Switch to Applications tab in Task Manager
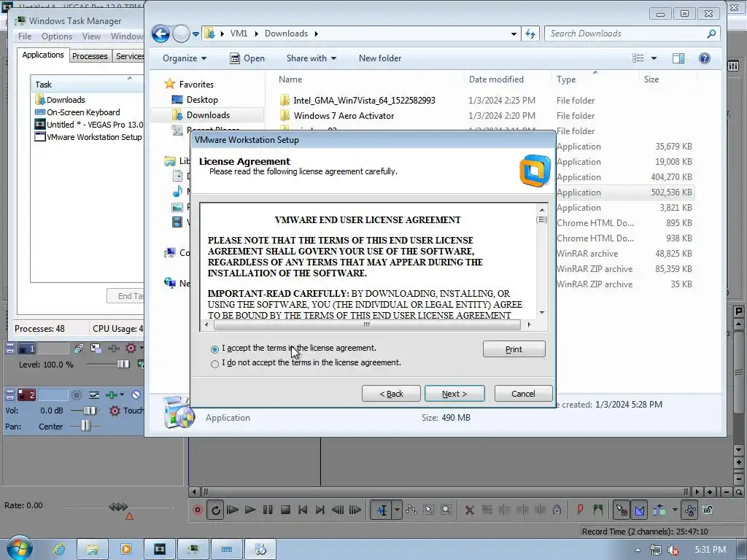 click(x=43, y=55)
